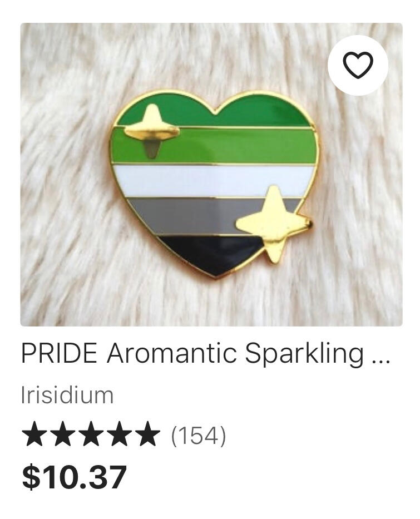This screenshot has height=519, width=420.
Task: Click the first rating star
Action: coord(34,433)
